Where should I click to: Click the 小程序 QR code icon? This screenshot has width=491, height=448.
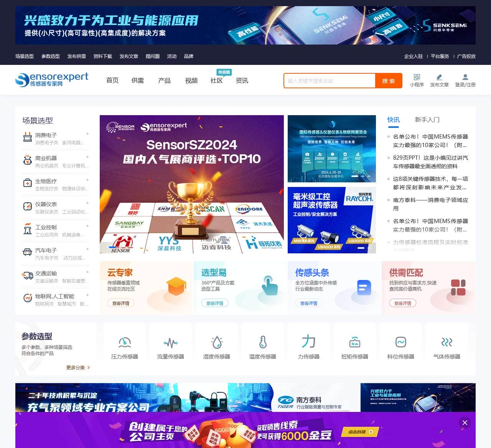click(417, 77)
